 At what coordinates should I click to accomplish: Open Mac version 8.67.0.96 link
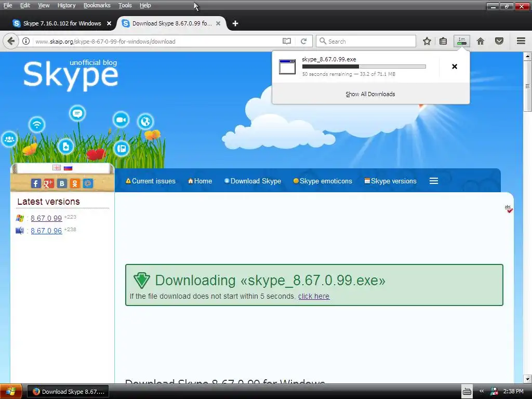click(46, 231)
